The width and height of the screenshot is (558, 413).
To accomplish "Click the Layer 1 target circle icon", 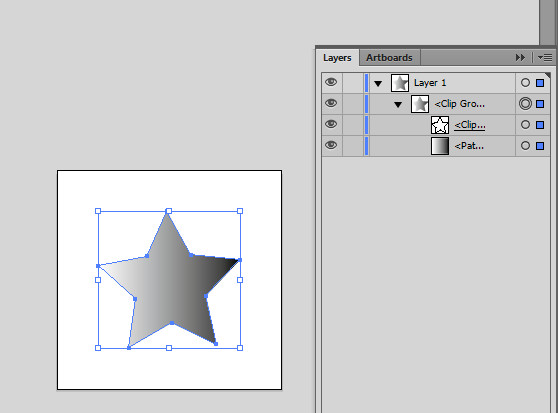I will coord(525,83).
